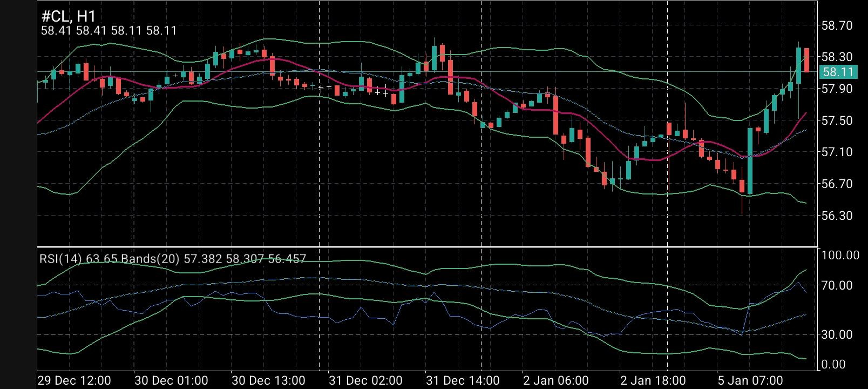Select the 31 Dec 14:00 time label

pyautogui.click(x=463, y=380)
